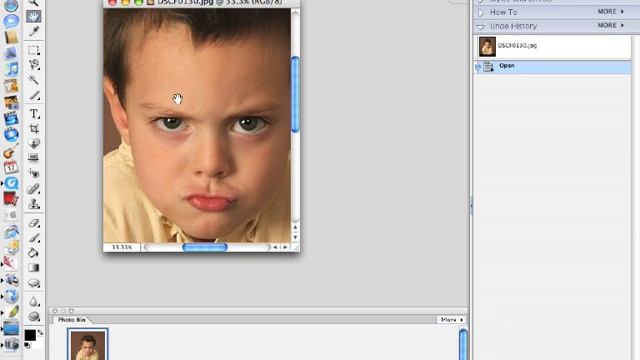Select the Sponge tool

(34, 316)
